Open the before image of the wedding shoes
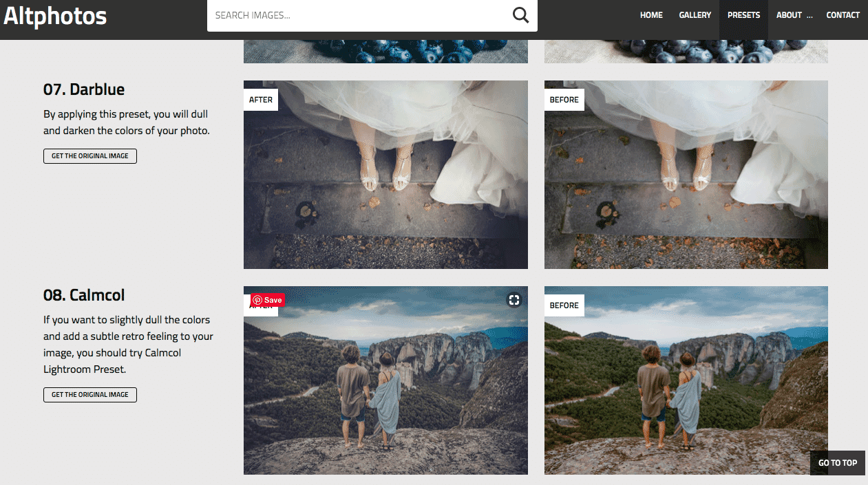 tap(686, 174)
